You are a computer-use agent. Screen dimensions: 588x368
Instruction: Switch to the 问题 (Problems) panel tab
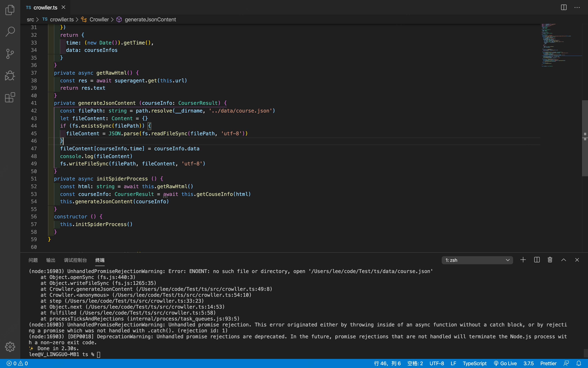[33, 260]
